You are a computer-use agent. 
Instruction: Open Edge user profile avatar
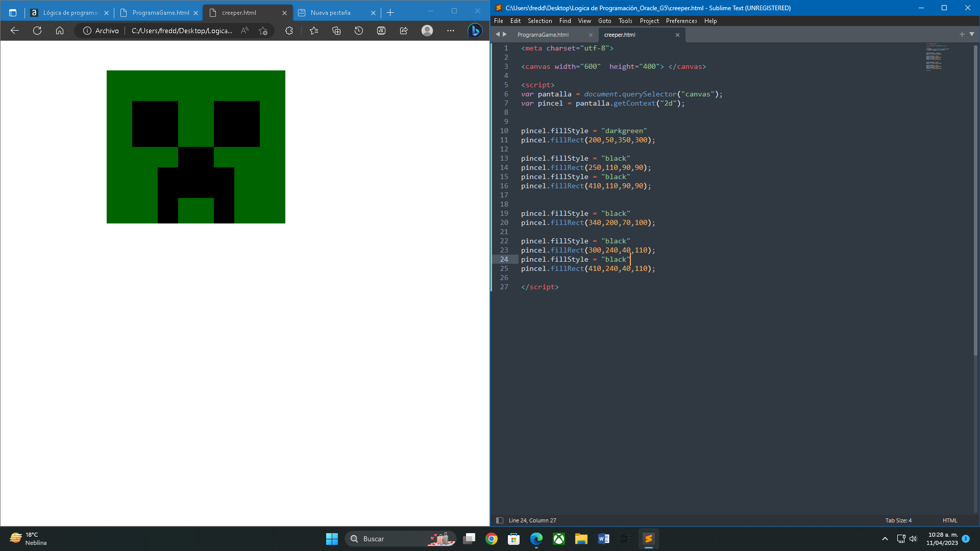click(x=427, y=31)
